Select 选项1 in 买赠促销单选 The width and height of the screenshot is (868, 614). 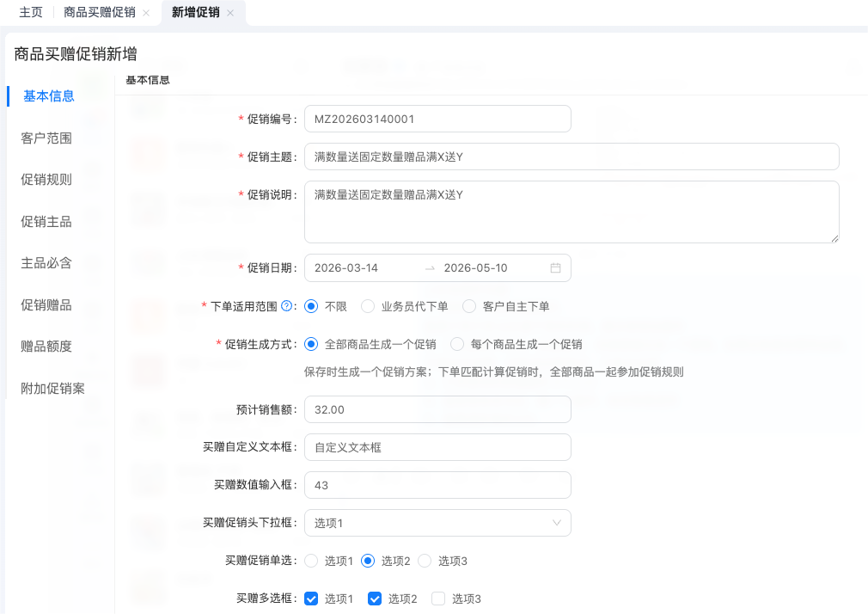(311, 561)
